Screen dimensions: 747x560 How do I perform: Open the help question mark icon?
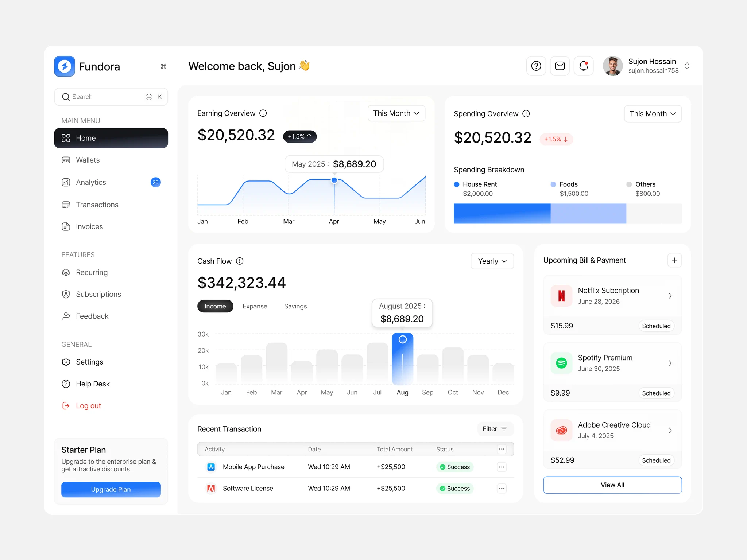pyautogui.click(x=536, y=66)
